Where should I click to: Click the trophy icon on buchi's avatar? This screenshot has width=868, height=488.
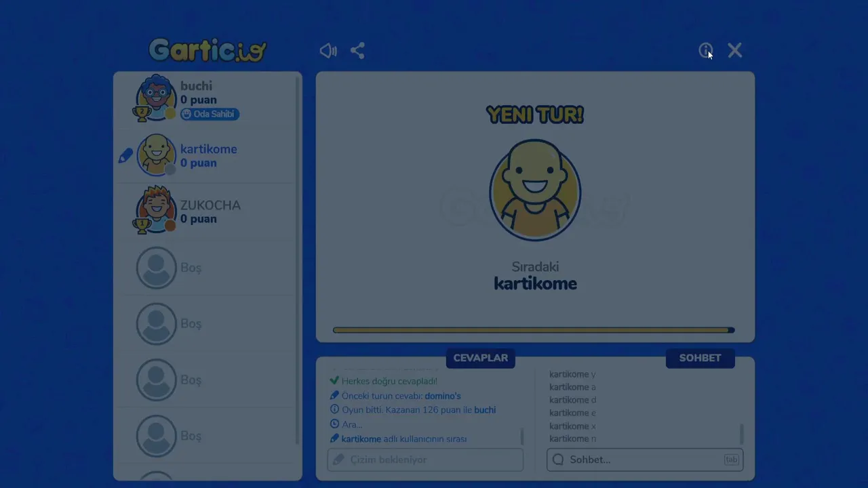tap(141, 114)
